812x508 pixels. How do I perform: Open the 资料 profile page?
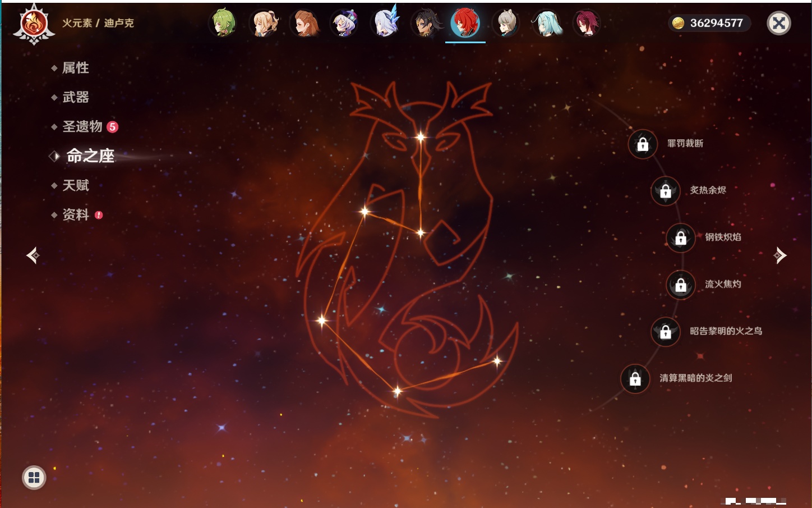tap(76, 215)
